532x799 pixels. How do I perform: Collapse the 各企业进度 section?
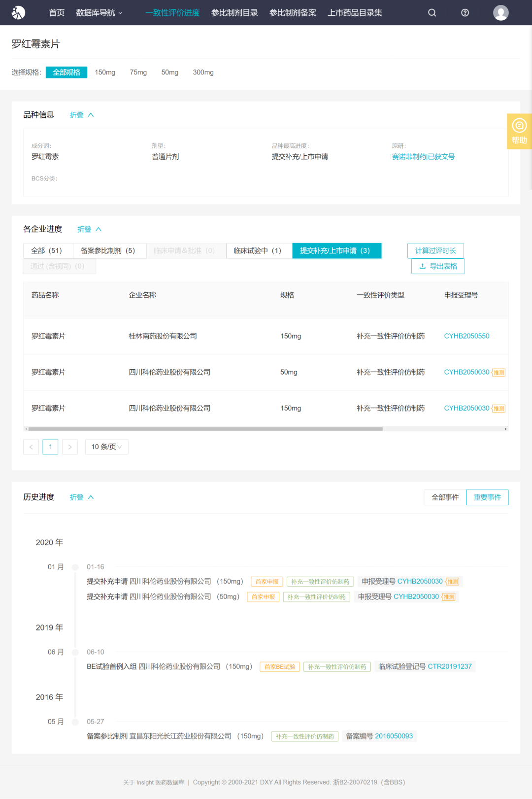(x=89, y=229)
